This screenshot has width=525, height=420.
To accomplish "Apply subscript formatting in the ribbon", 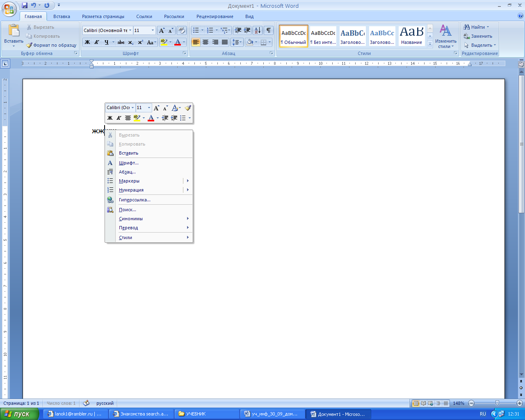I will click(x=130, y=42).
